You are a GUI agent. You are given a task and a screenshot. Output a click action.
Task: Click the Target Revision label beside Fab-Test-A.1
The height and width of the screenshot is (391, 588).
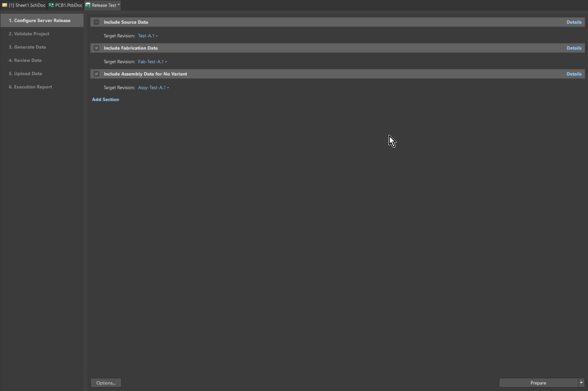[119, 62]
